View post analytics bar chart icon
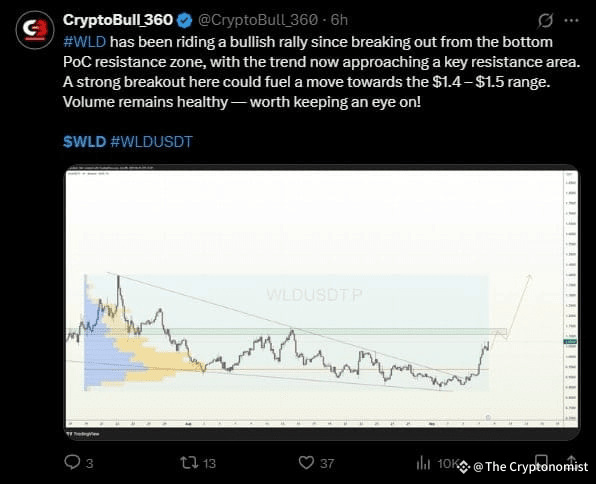The image size is (596, 484). pos(423,463)
